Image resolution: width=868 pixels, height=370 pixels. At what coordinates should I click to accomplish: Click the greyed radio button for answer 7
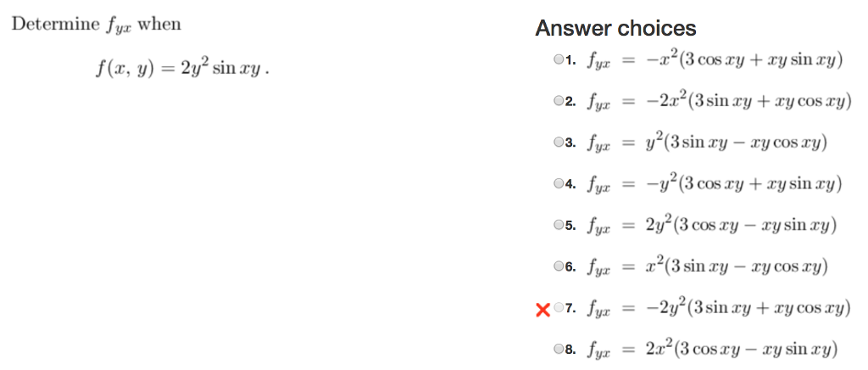[x=559, y=307]
